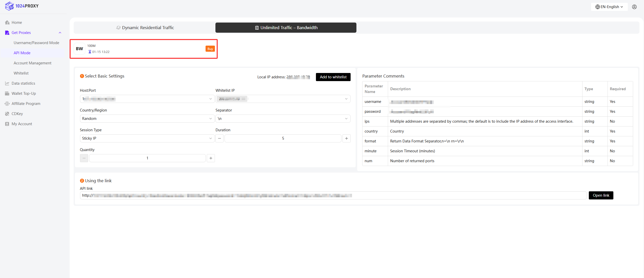Click the Data statistics chart icon
The width and height of the screenshot is (644, 278).
click(x=7, y=83)
